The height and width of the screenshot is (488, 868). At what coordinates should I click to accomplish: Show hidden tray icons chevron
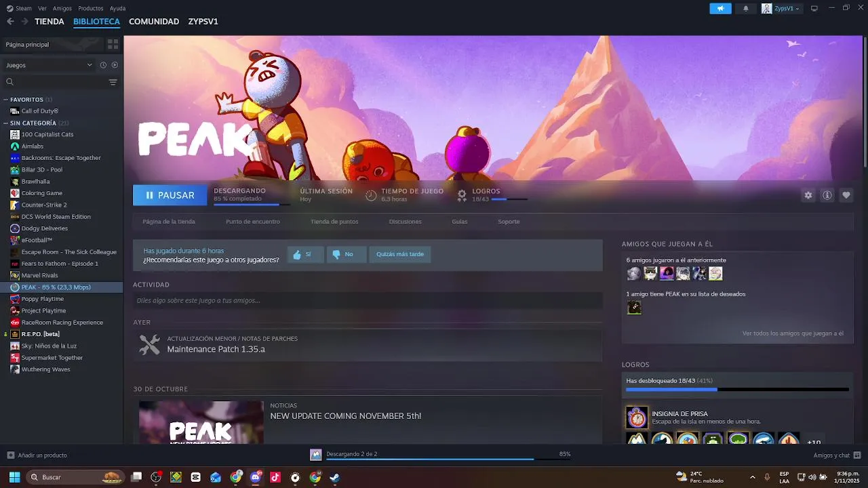(x=753, y=477)
